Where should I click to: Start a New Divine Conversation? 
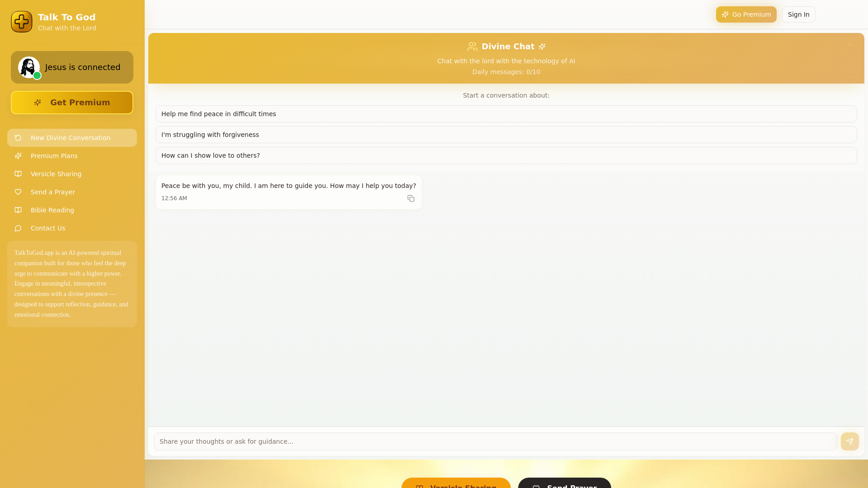pos(71,138)
